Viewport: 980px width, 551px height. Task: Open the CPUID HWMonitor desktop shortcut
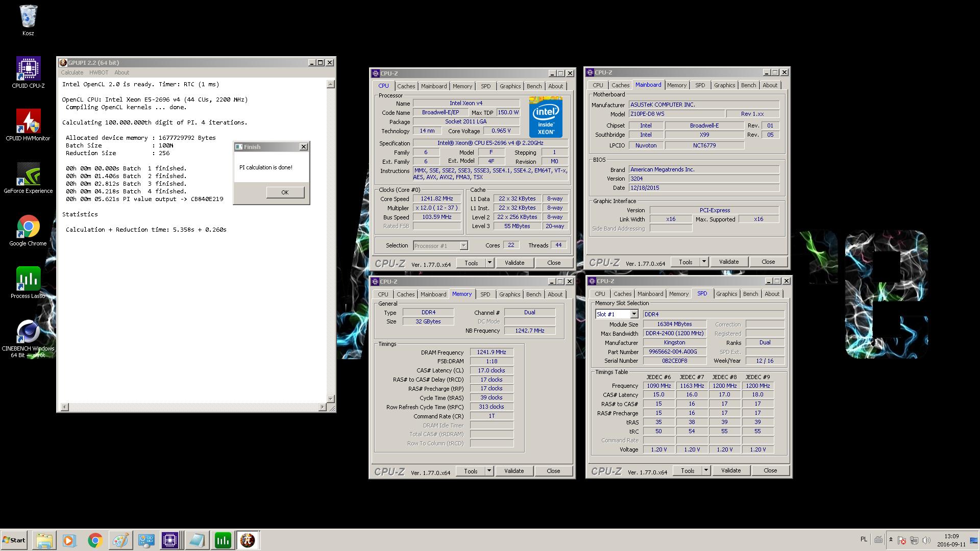28,125
